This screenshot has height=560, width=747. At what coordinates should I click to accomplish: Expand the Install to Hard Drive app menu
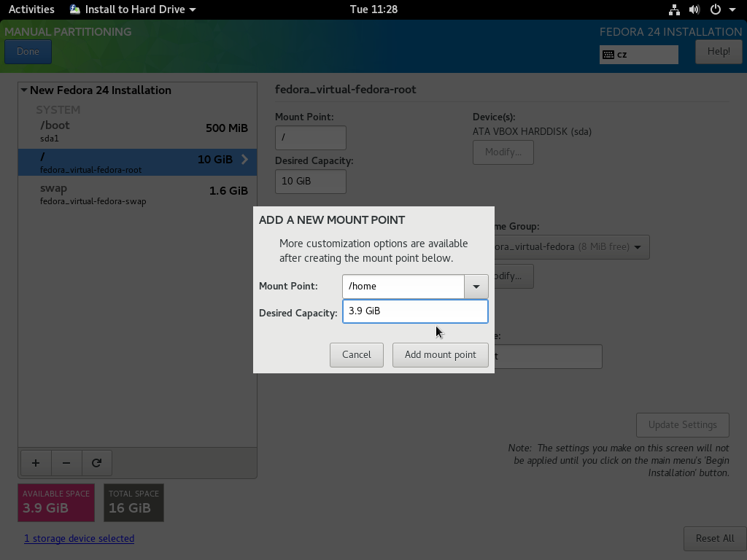pyautogui.click(x=193, y=9)
